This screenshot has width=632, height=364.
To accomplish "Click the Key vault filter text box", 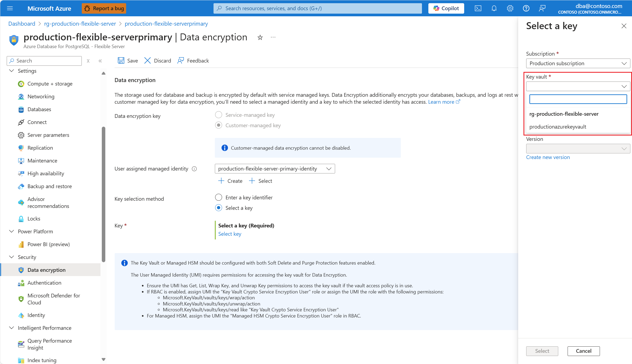I will 578,99.
